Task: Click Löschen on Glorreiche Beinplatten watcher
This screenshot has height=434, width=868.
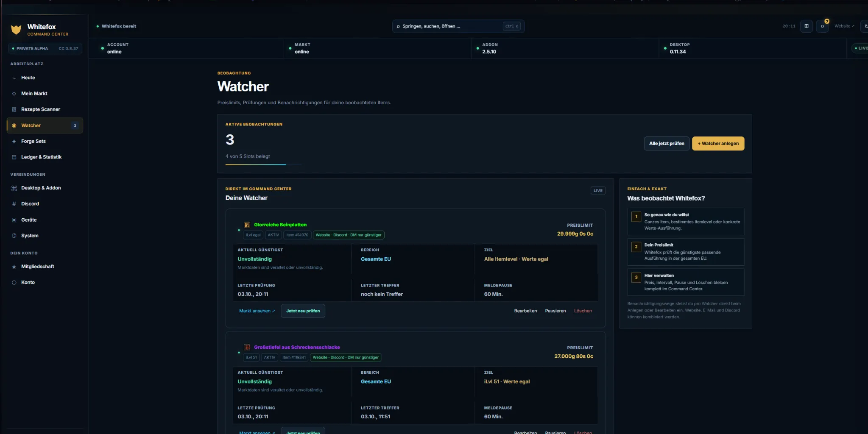Action: [583, 311]
